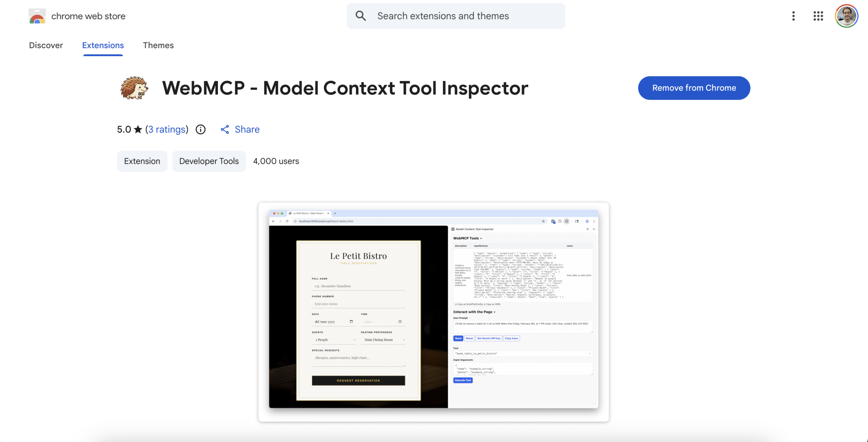Click the search magnifier icon
The width and height of the screenshot is (868, 442).
pyautogui.click(x=361, y=16)
